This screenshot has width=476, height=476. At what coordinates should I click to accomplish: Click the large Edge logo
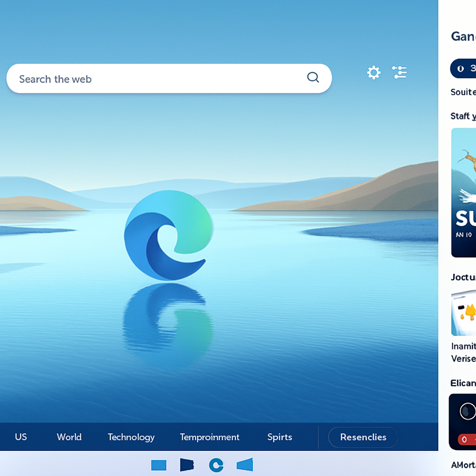pyautogui.click(x=168, y=235)
